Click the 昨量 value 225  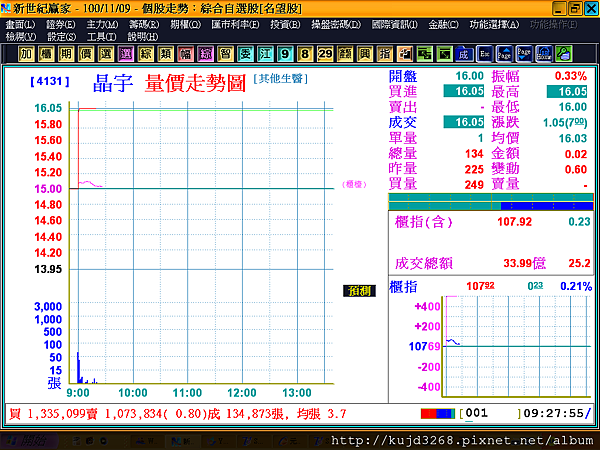point(474,169)
